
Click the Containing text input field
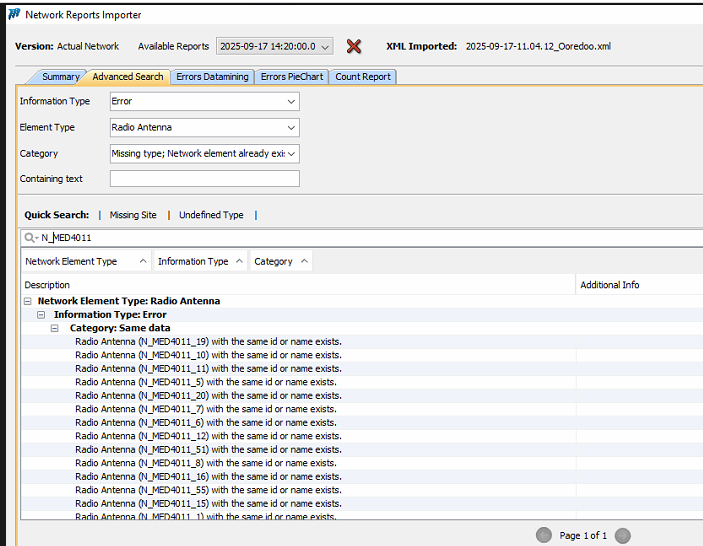point(204,179)
